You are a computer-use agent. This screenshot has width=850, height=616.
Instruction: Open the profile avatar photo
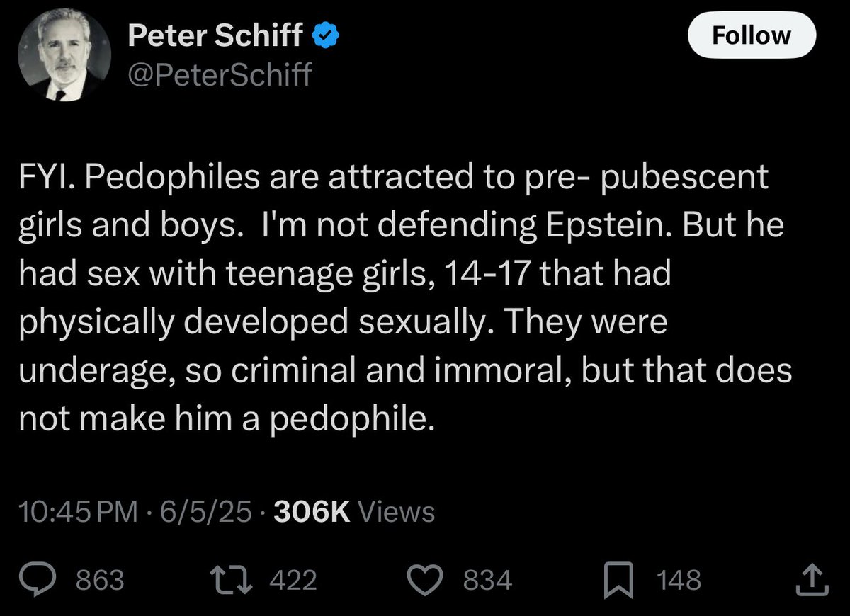tap(64, 59)
